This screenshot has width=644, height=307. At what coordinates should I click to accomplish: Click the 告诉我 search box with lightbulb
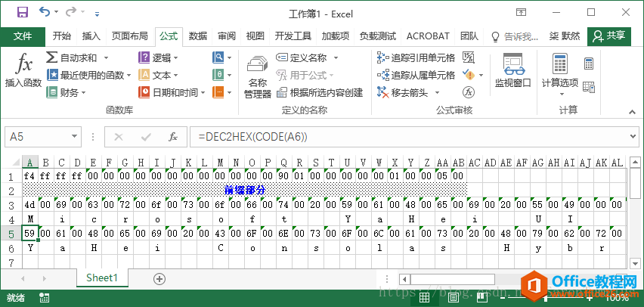tap(515, 36)
